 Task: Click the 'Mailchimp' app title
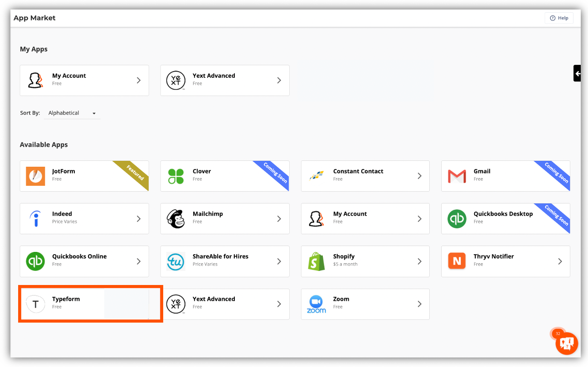[208, 214]
